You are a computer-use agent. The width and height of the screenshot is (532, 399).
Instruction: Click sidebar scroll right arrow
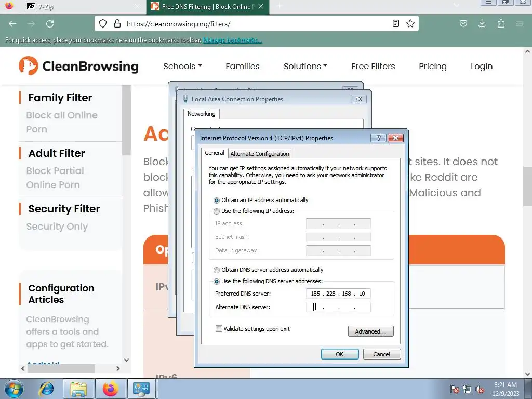118,368
